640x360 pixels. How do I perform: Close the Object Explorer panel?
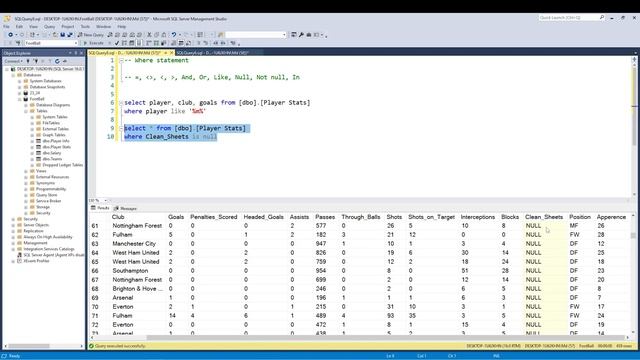point(82,53)
